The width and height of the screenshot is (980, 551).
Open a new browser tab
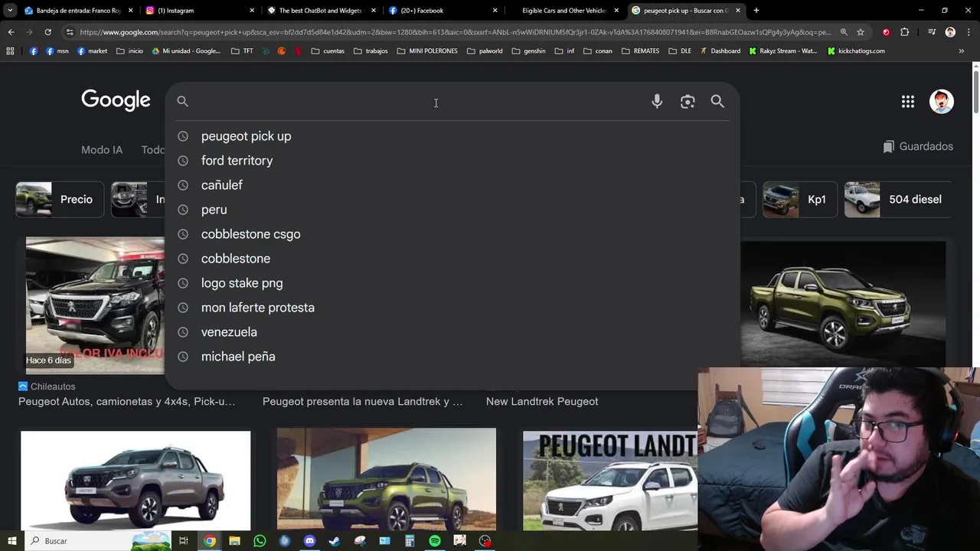coord(756,11)
